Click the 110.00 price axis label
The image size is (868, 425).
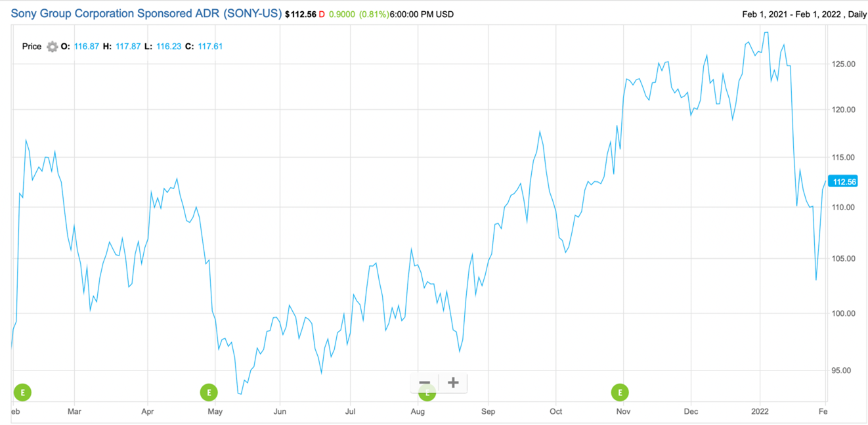(844, 208)
